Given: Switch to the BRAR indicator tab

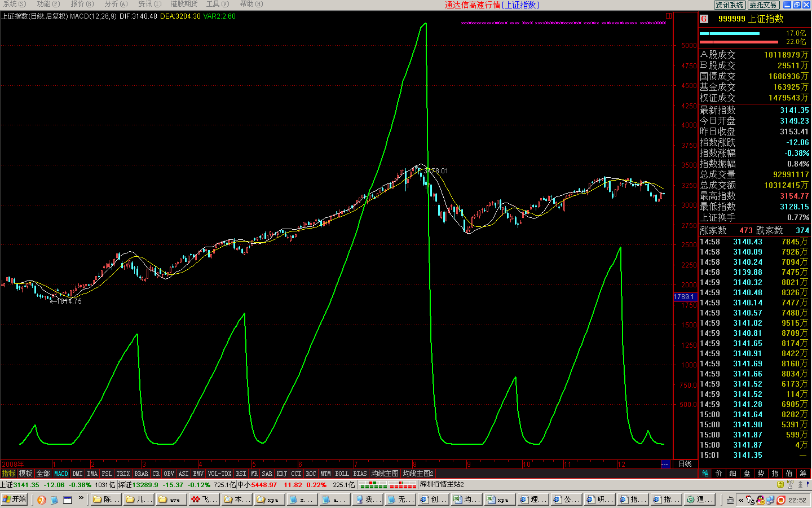Looking at the screenshot, I should click(x=141, y=474).
